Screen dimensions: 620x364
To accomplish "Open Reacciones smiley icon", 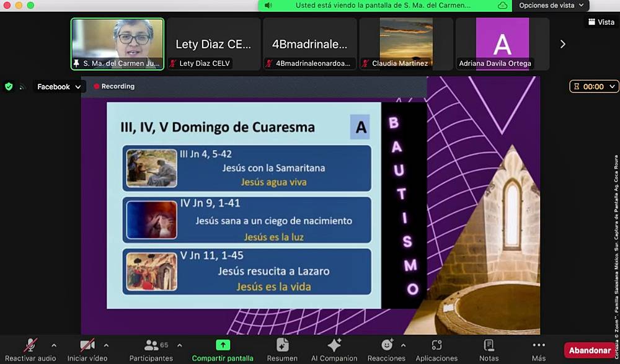I will coord(387,345).
